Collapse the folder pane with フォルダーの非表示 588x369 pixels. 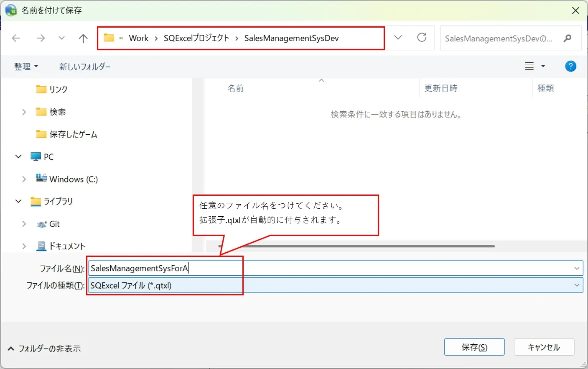[45, 348]
